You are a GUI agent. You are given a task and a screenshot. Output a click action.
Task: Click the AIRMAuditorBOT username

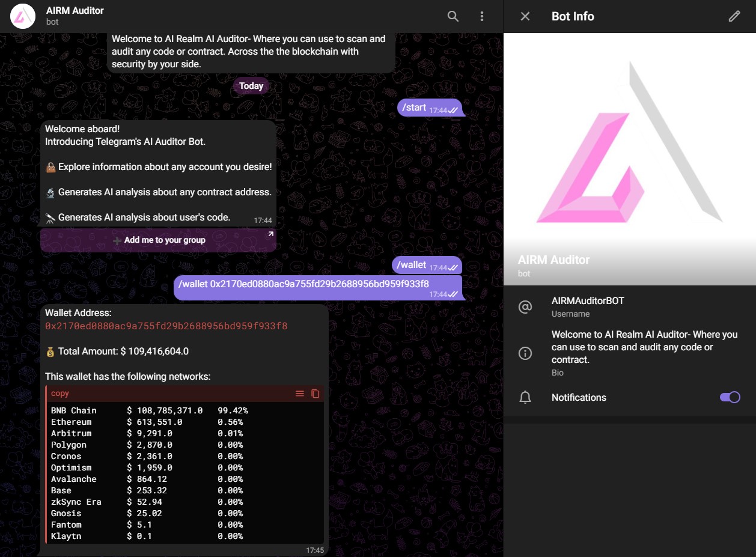588,301
